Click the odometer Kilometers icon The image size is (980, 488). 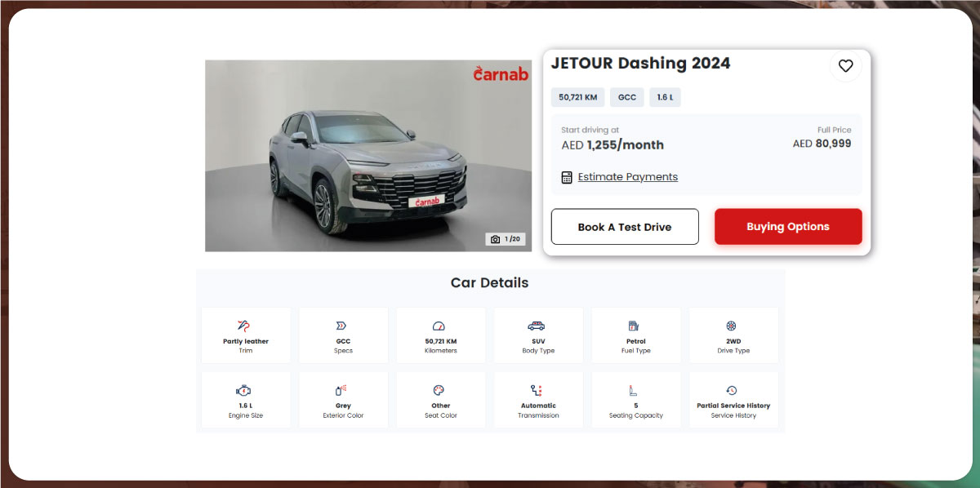point(439,326)
